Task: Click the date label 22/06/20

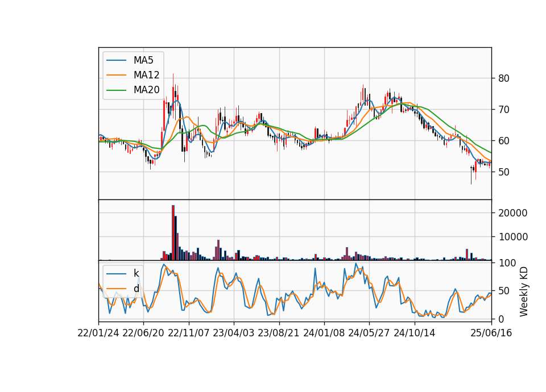Action: [143, 333]
